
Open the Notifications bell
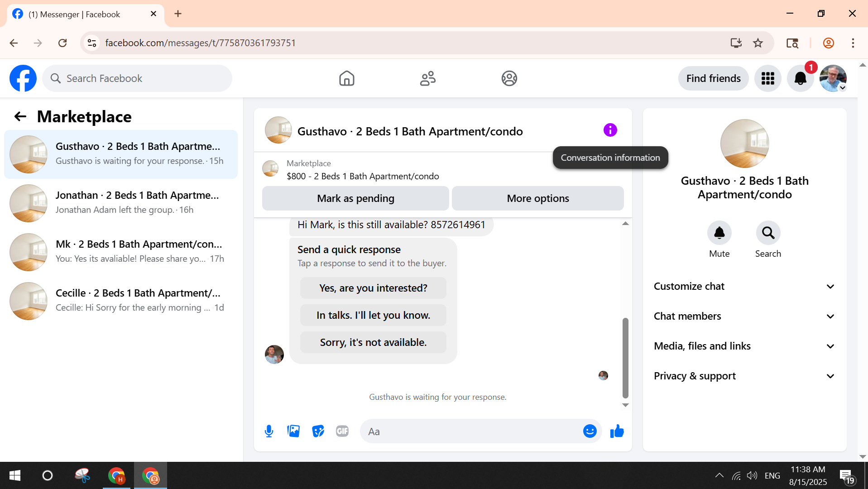pos(801,78)
